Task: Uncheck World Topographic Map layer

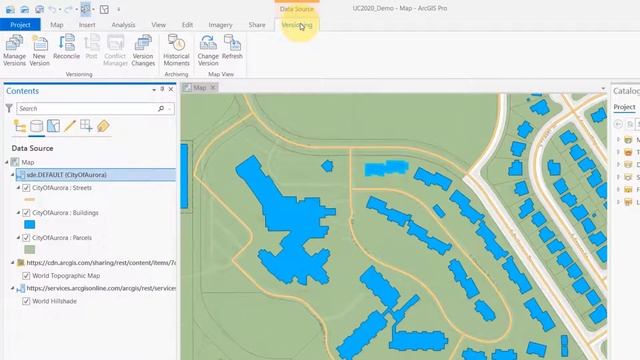Action: (x=26, y=276)
